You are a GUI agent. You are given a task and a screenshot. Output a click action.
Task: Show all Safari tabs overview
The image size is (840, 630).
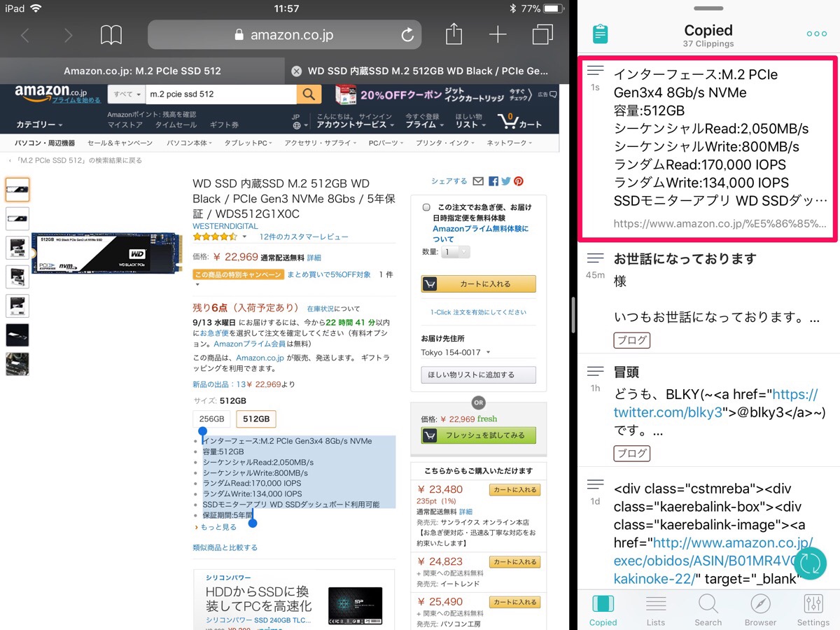coord(542,35)
